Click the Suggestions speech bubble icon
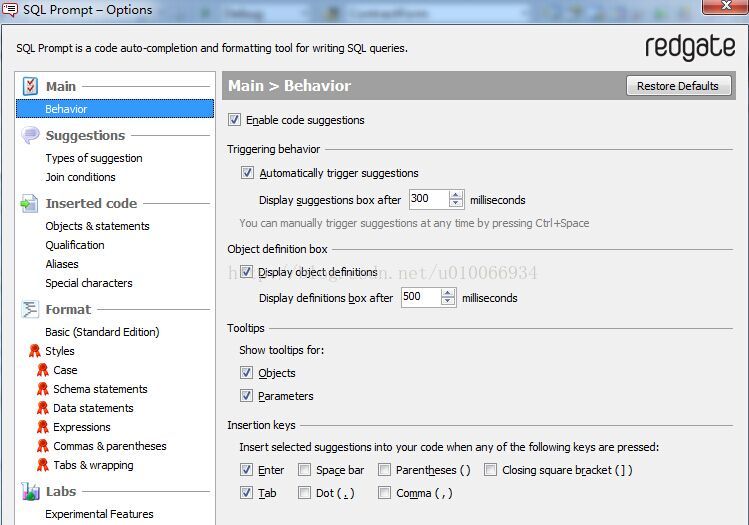749x525 pixels. coord(30,135)
